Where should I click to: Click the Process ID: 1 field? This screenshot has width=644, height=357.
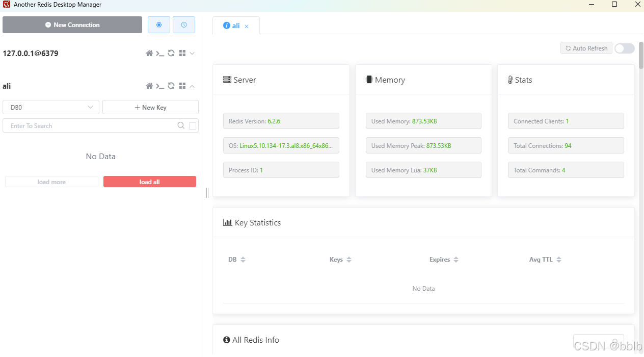click(281, 170)
